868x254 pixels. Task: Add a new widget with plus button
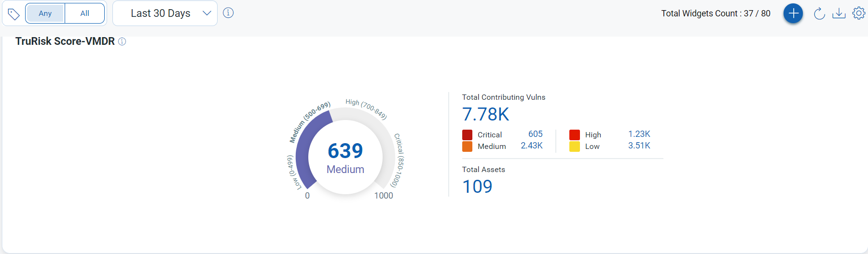tap(793, 13)
